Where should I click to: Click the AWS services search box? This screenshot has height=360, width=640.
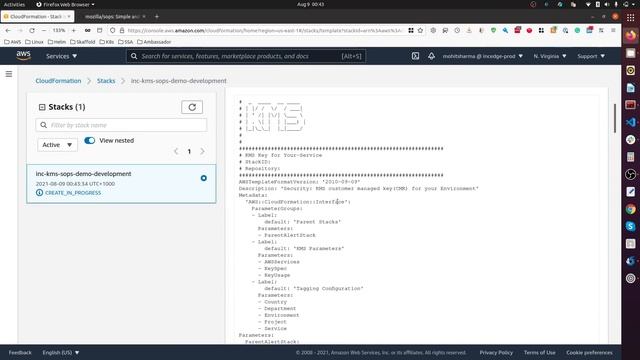point(246,56)
